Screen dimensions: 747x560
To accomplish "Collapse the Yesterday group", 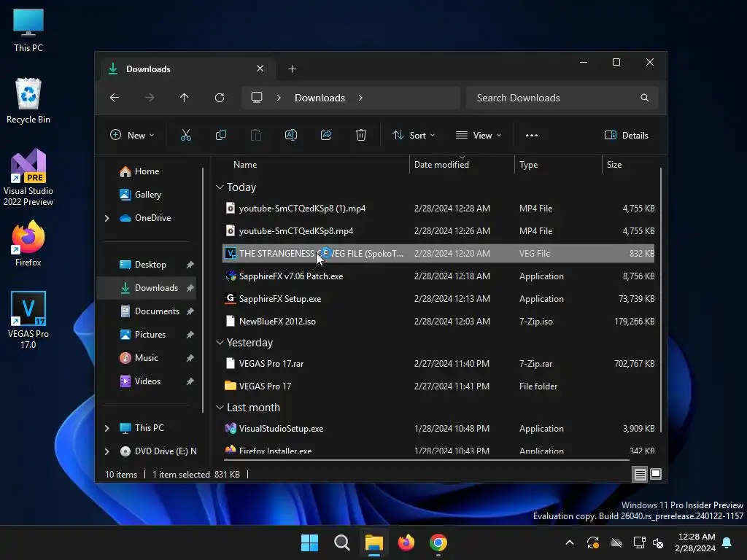I will tap(220, 343).
